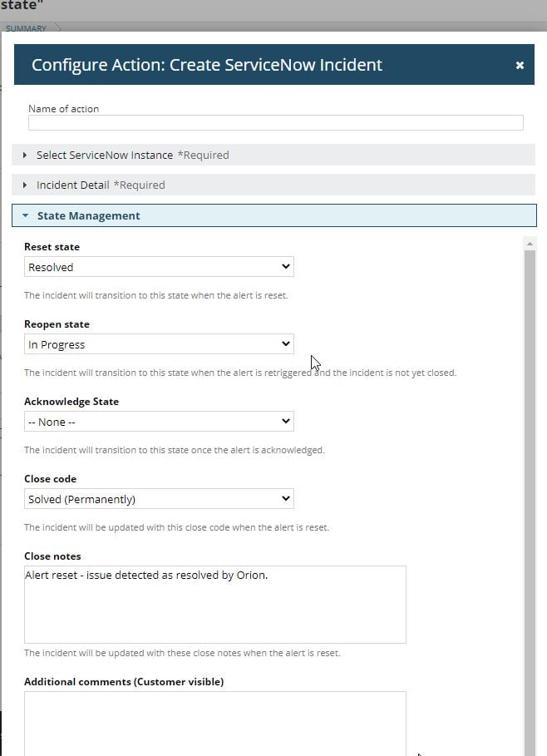Click the scroll up arrow of dialog

(530, 243)
